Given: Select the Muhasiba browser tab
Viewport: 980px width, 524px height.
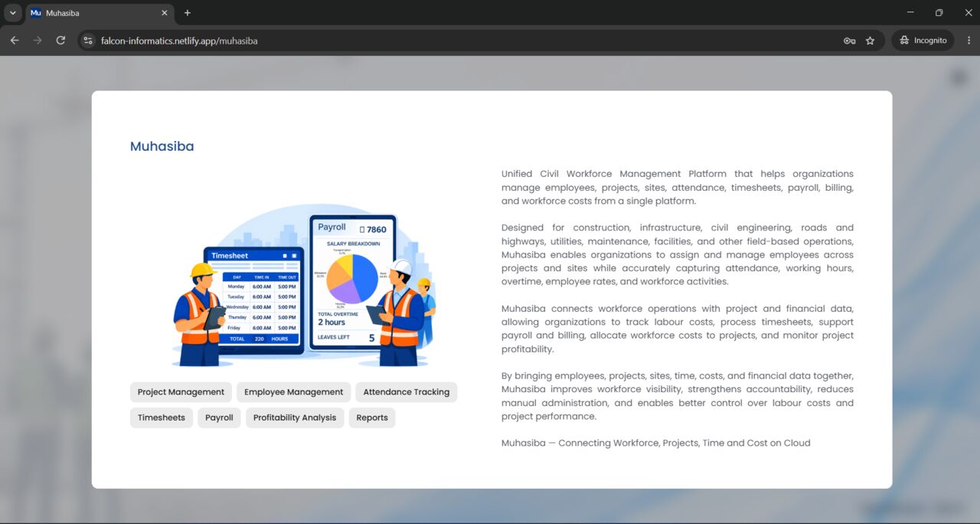Looking at the screenshot, I should tap(100, 13).
